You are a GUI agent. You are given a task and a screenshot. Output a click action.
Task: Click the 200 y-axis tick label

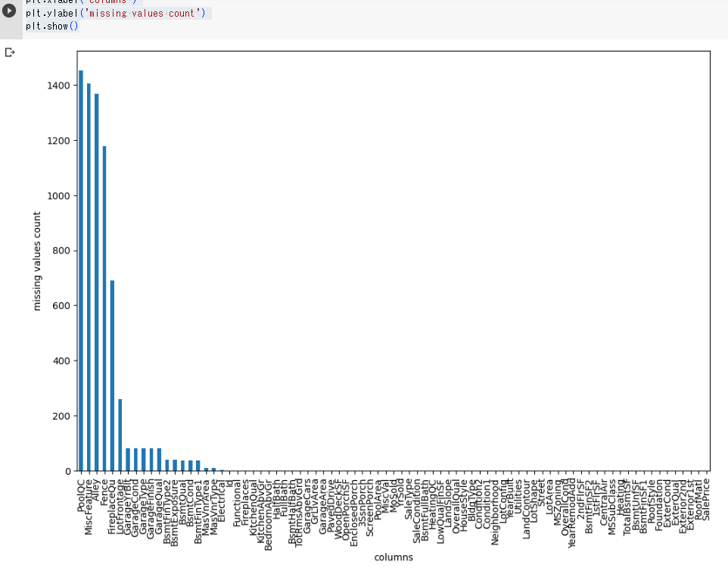61,416
